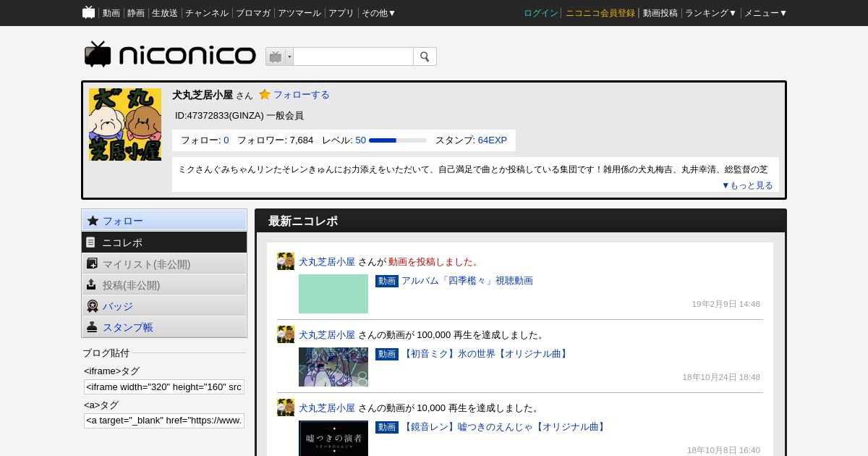Click the large niconico logo
This screenshot has height=456, width=868.
click(x=170, y=54)
